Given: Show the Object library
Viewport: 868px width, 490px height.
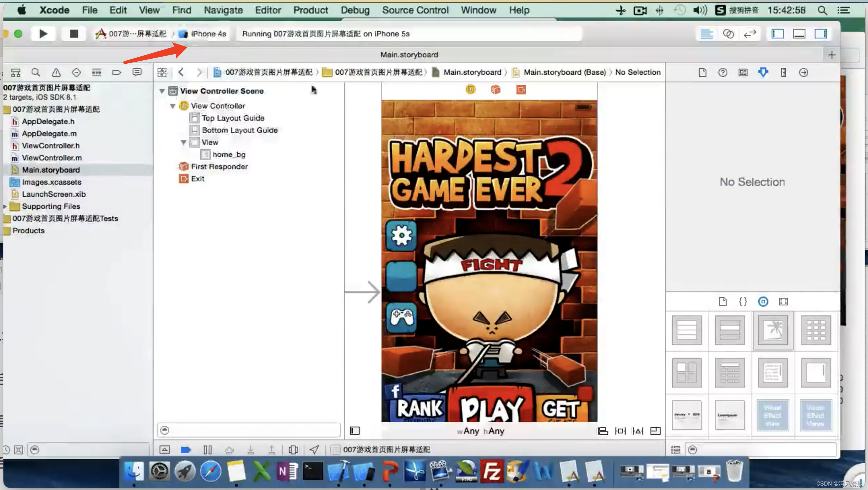Looking at the screenshot, I should coord(763,302).
